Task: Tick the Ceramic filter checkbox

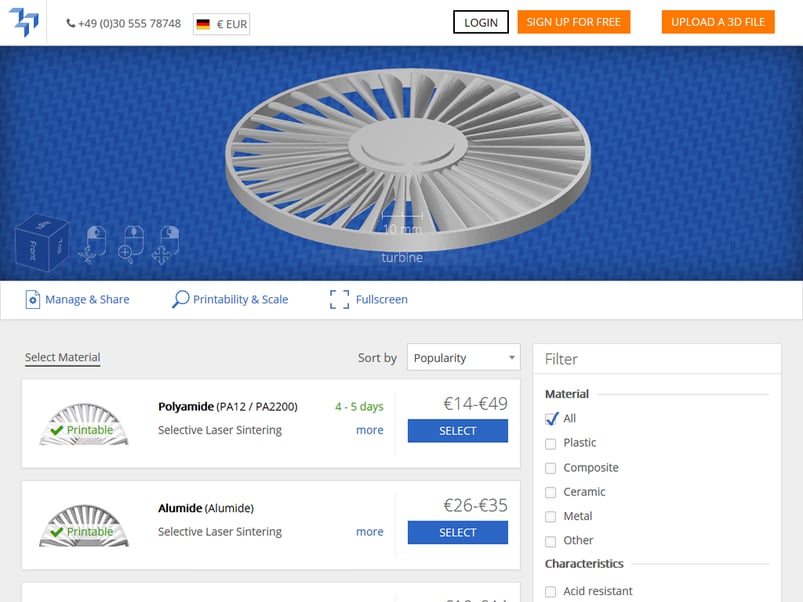Action: pyautogui.click(x=551, y=492)
